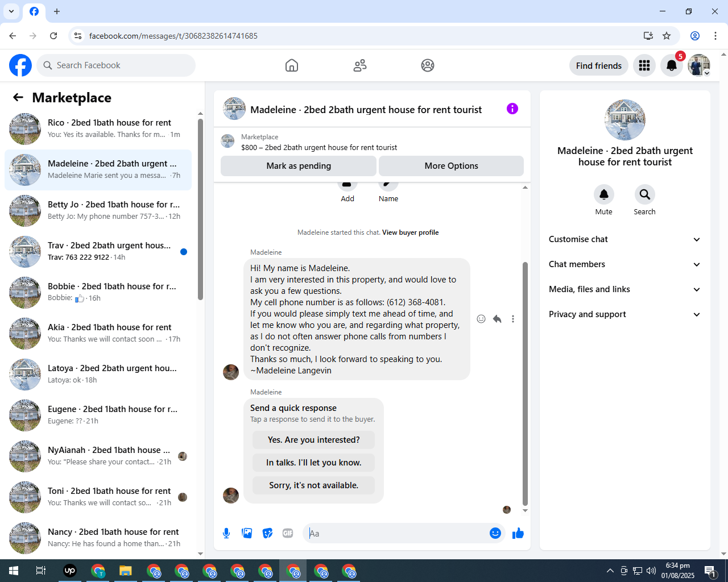Open the notifications bell with 5 badge
The image size is (728, 582).
click(672, 65)
